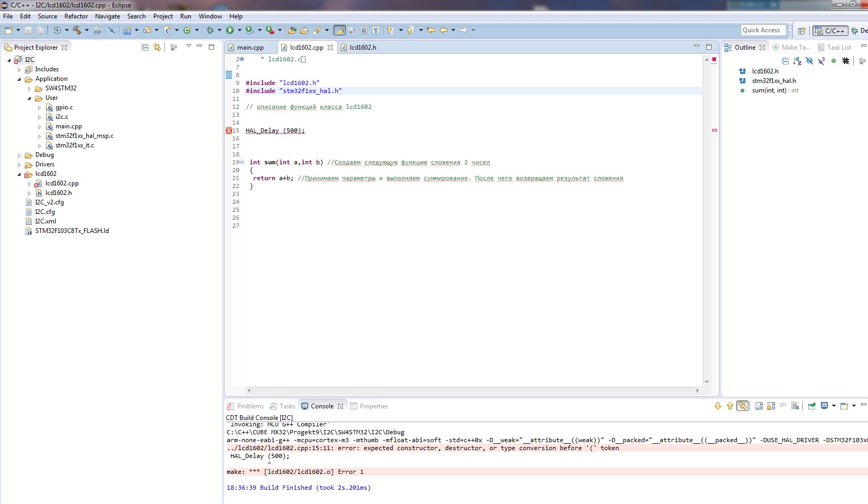Click the green Run button in toolbar

[x=230, y=30]
